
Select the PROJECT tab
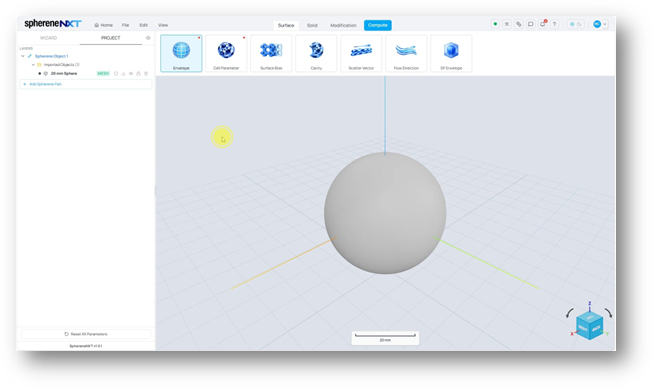click(x=111, y=38)
